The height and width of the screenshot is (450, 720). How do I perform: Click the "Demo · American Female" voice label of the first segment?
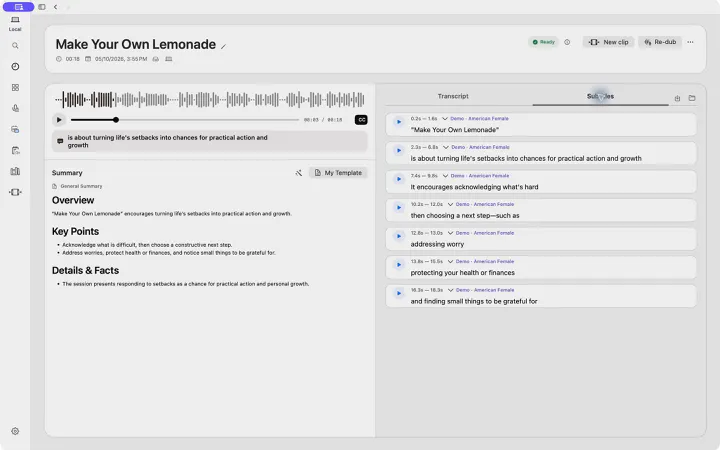point(479,118)
